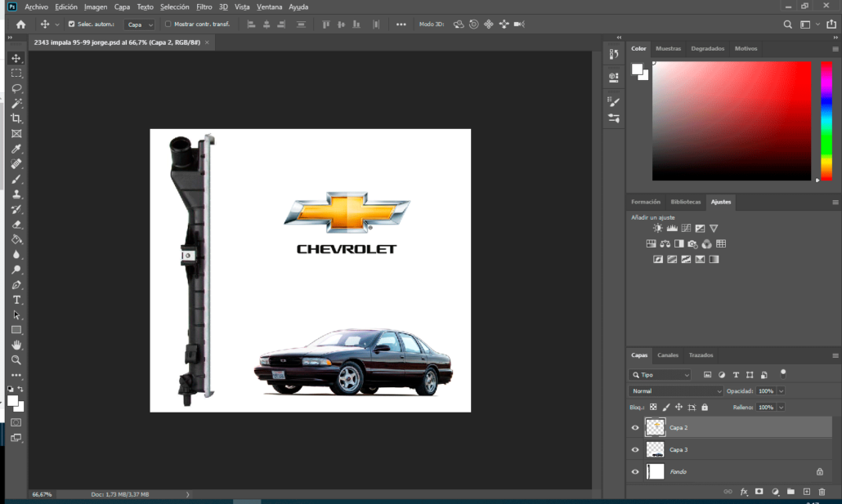The image size is (842, 504).
Task: Open the Color panel menu
Action: pos(835,49)
